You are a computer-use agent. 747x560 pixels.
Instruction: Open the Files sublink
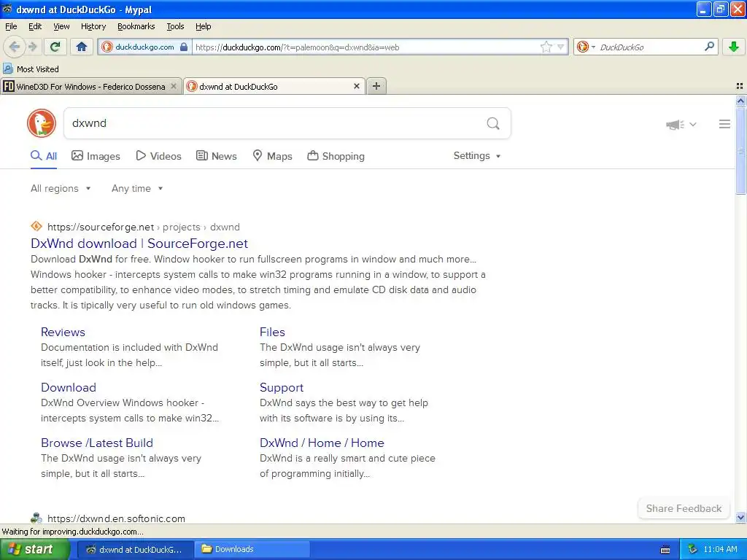(272, 332)
